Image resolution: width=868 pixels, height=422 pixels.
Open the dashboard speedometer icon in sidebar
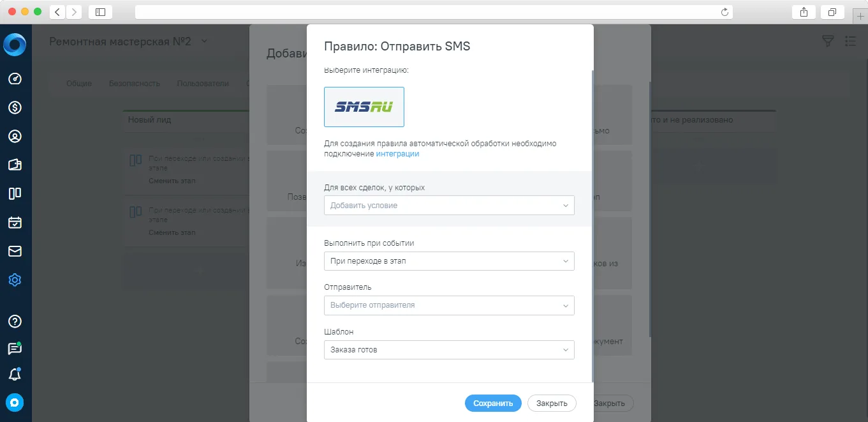(x=15, y=79)
